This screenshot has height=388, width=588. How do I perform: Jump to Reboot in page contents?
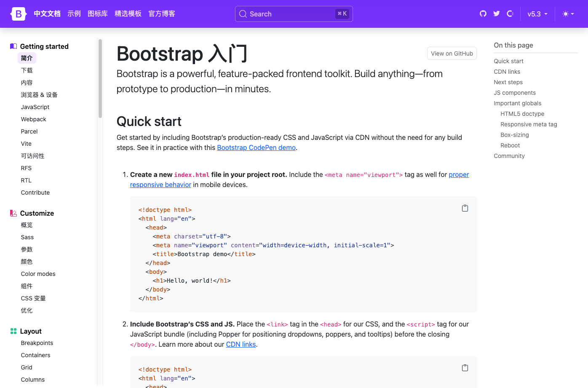(x=510, y=145)
